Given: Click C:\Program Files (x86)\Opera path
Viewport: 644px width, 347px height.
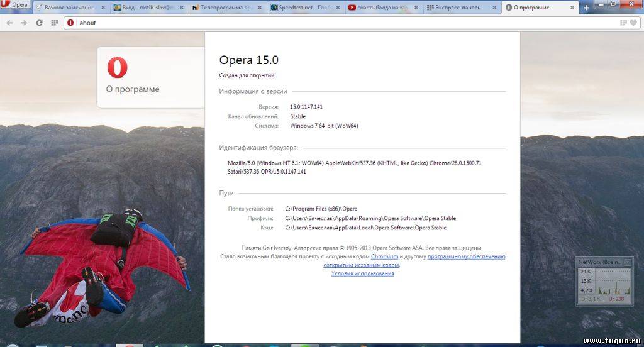Looking at the screenshot, I should point(321,209).
